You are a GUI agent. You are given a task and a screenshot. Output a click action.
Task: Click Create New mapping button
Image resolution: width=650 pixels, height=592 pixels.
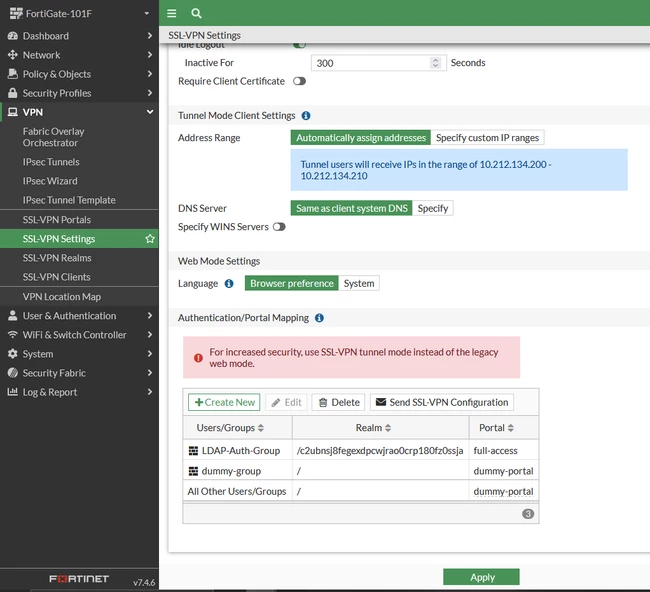pyautogui.click(x=224, y=402)
